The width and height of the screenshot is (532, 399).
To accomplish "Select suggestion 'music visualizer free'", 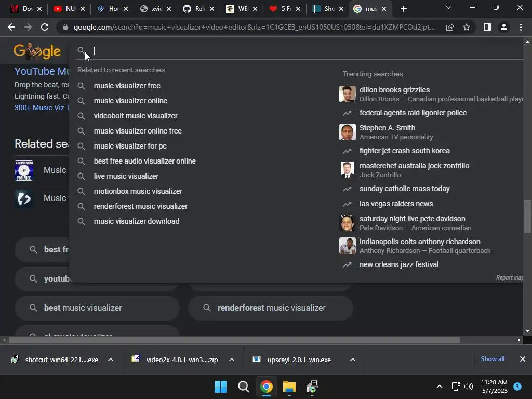I will tap(127, 86).
